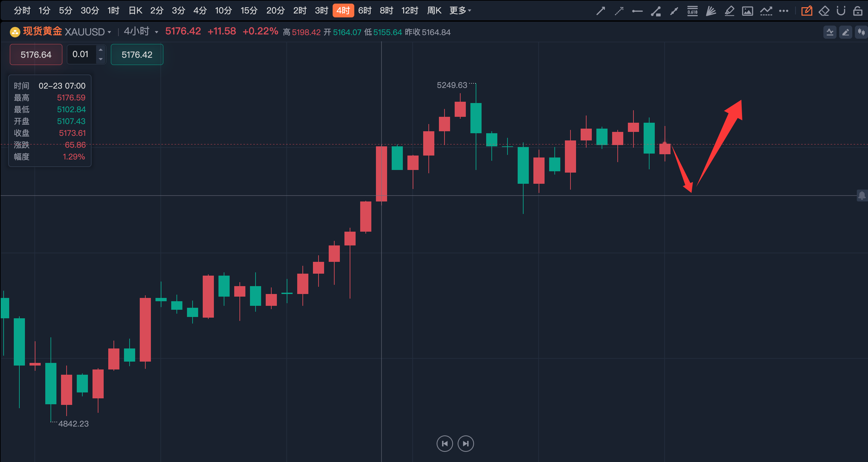Switch to the 日K timeframe tab

(x=135, y=10)
